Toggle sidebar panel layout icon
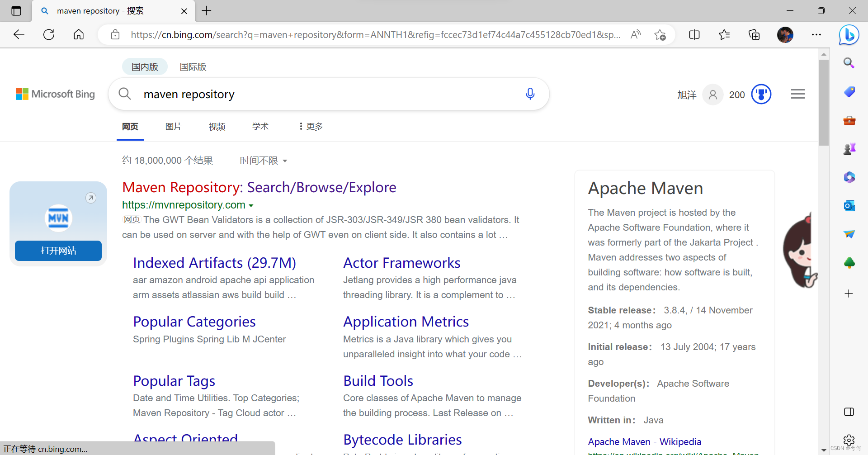 click(849, 412)
